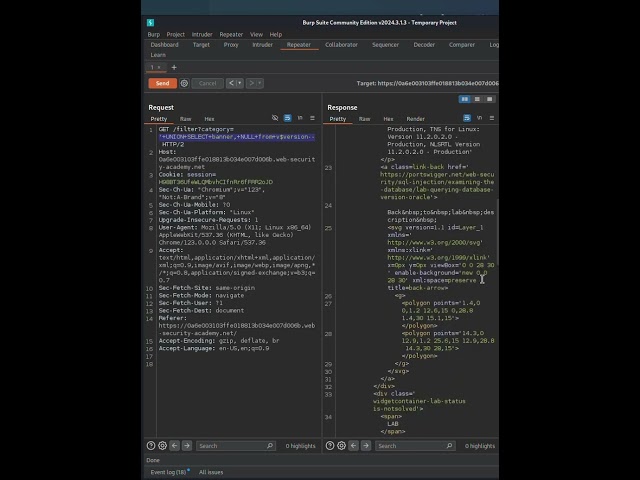Select side-by-side layout icon above Response
The width and height of the screenshot is (640, 480).
465,99
